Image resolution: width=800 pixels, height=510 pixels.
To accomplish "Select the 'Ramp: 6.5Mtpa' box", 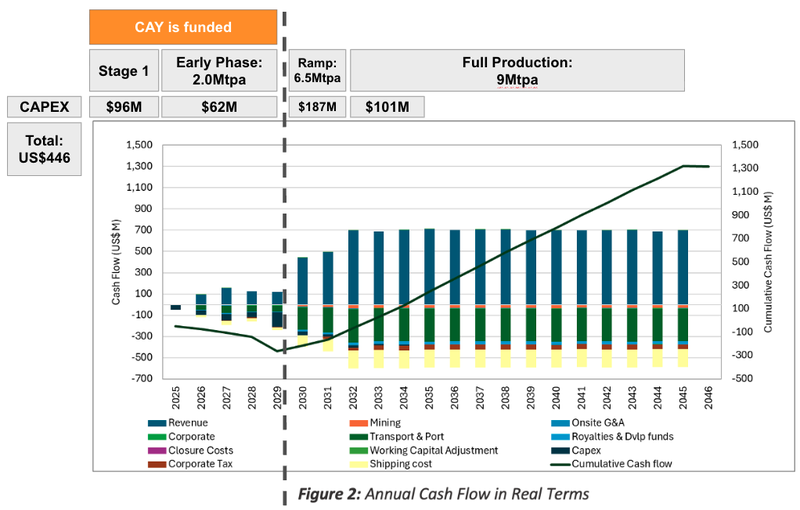I will pyautogui.click(x=317, y=70).
